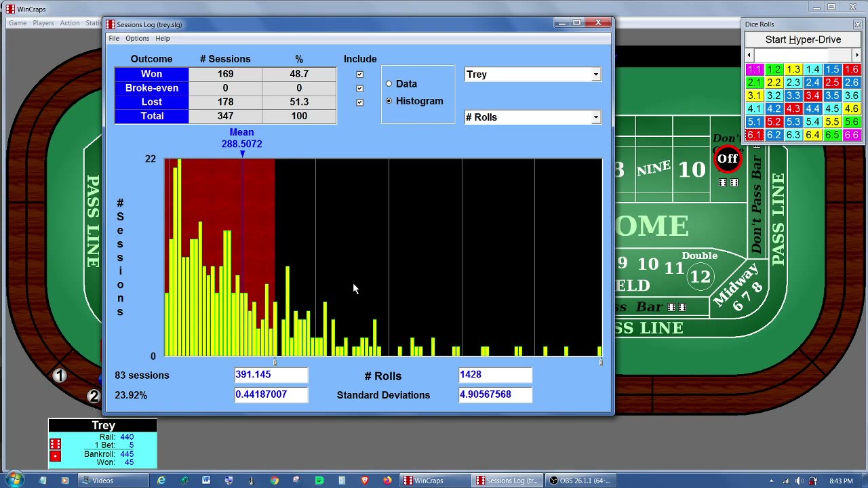
Task: Click the volume icon in system tray
Action: (x=799, y=481)
